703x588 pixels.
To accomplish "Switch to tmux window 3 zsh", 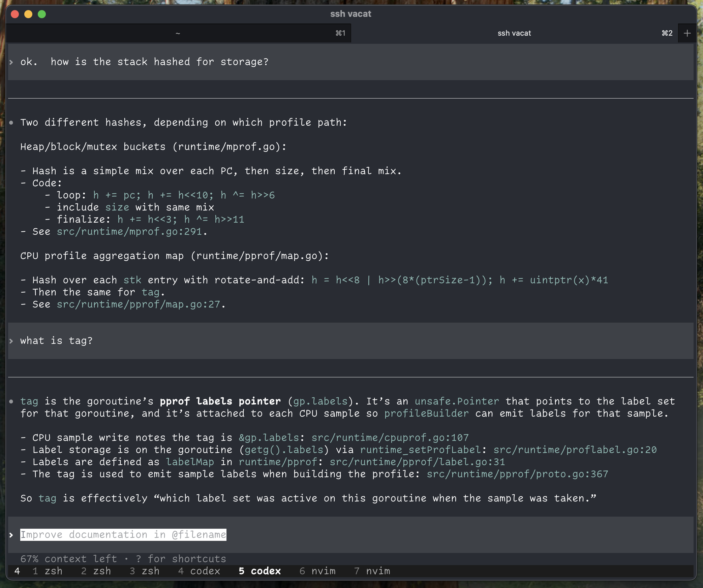I will (145, 571).
